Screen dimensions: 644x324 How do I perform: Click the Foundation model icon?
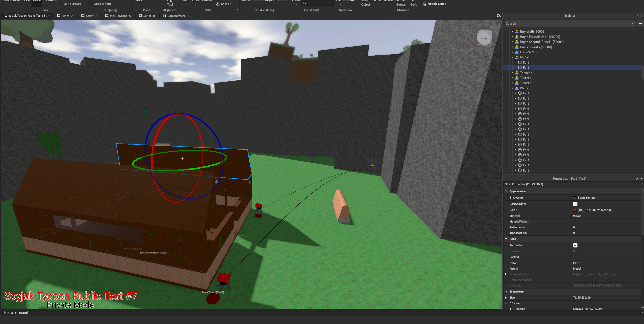[517, 52]
